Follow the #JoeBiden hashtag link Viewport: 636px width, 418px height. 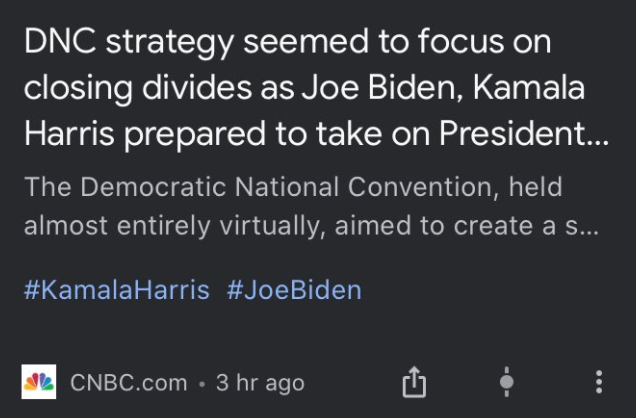(294, 291)
